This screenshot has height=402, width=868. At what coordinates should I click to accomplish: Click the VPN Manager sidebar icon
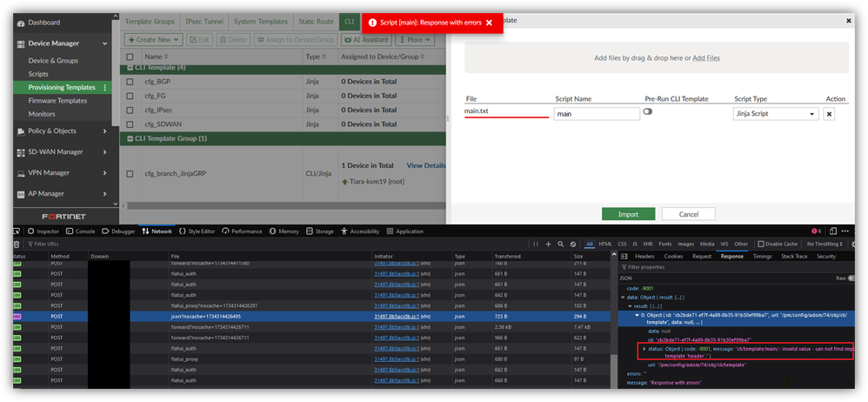point(20,173)
